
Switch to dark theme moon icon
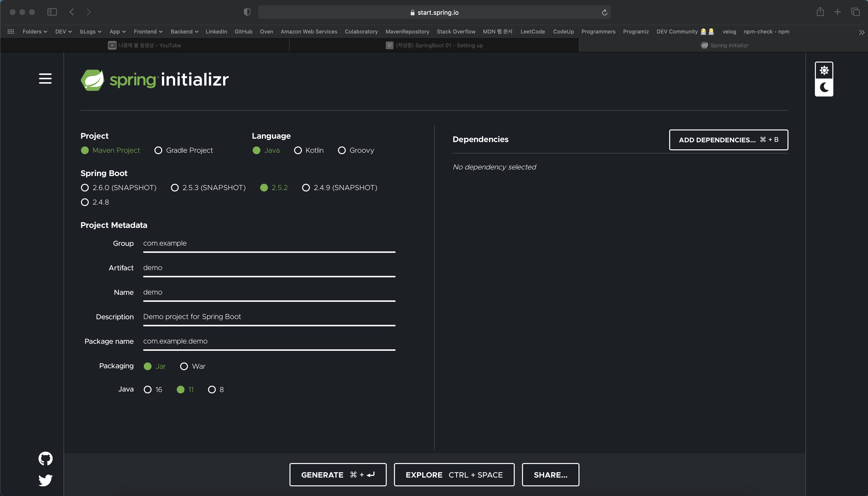point(824,88)
